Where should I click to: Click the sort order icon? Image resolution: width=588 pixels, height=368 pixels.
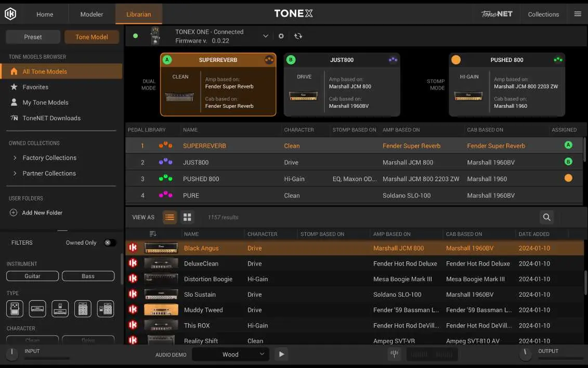tap(153, 234)
